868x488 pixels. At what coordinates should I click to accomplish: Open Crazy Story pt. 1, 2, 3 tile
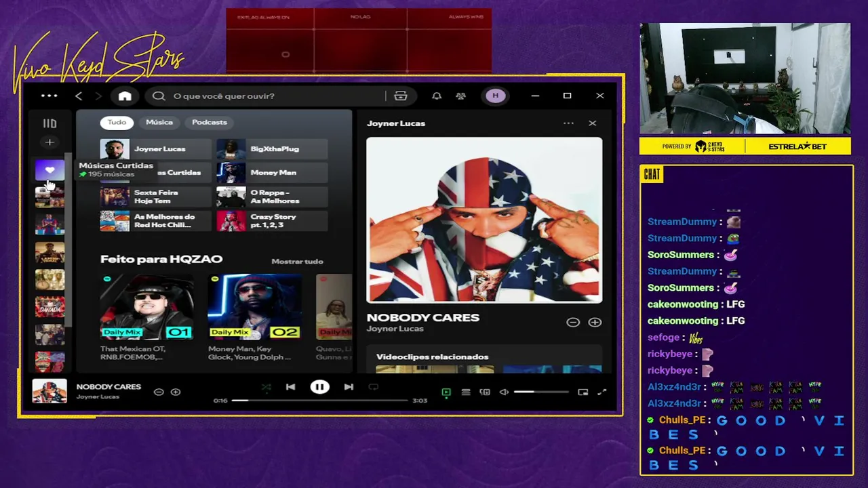272,221
